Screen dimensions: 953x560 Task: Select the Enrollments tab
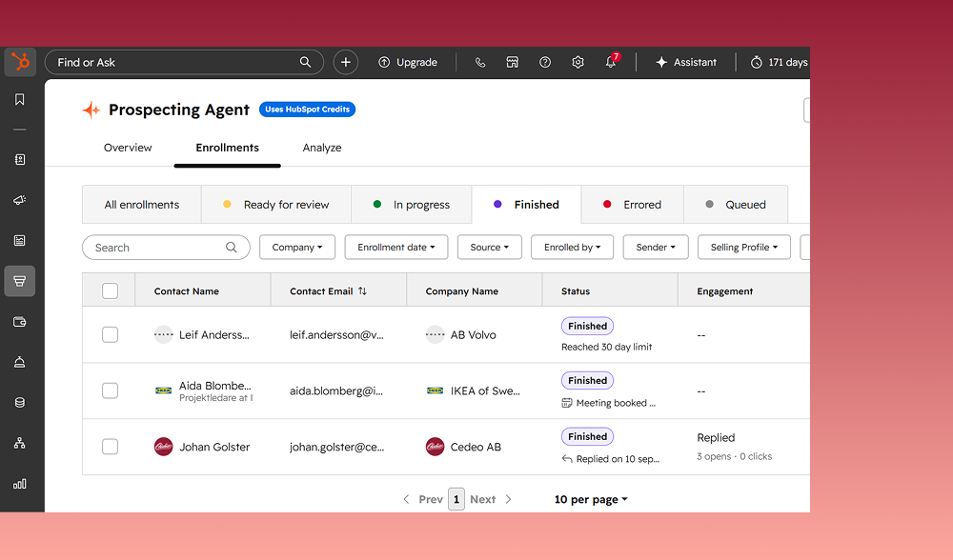pos(228,148)
